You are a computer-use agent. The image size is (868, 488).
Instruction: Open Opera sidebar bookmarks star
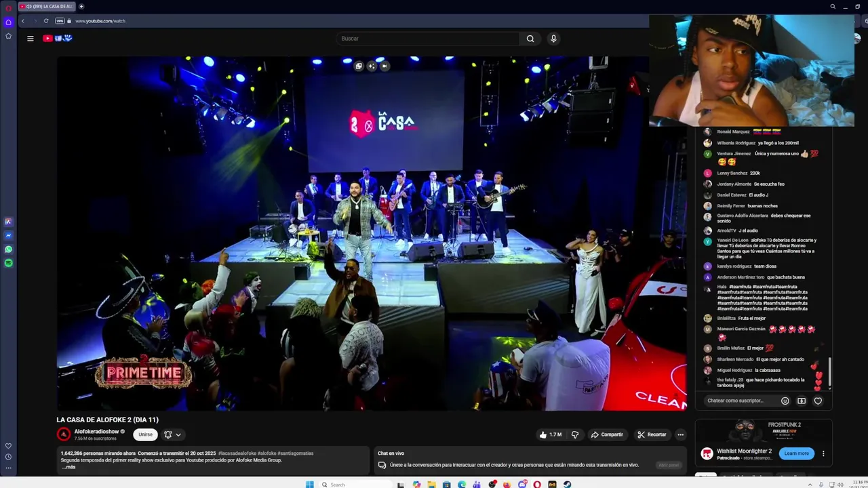pos(8,36)
